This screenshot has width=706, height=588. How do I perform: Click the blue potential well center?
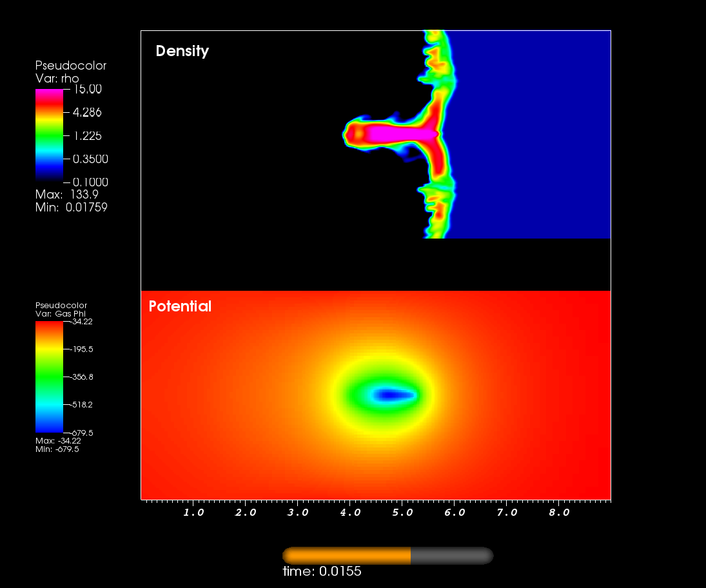pyautogui.click(x=389, y=395)
